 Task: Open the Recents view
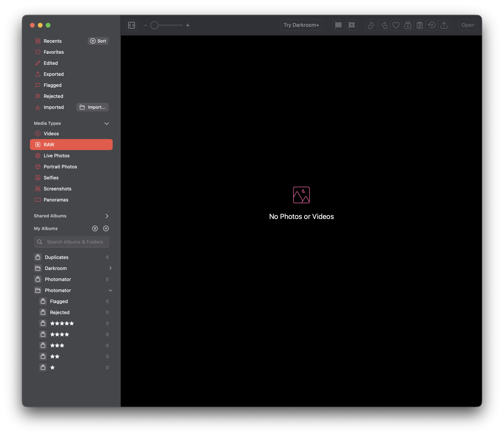[x=52, y=41]
